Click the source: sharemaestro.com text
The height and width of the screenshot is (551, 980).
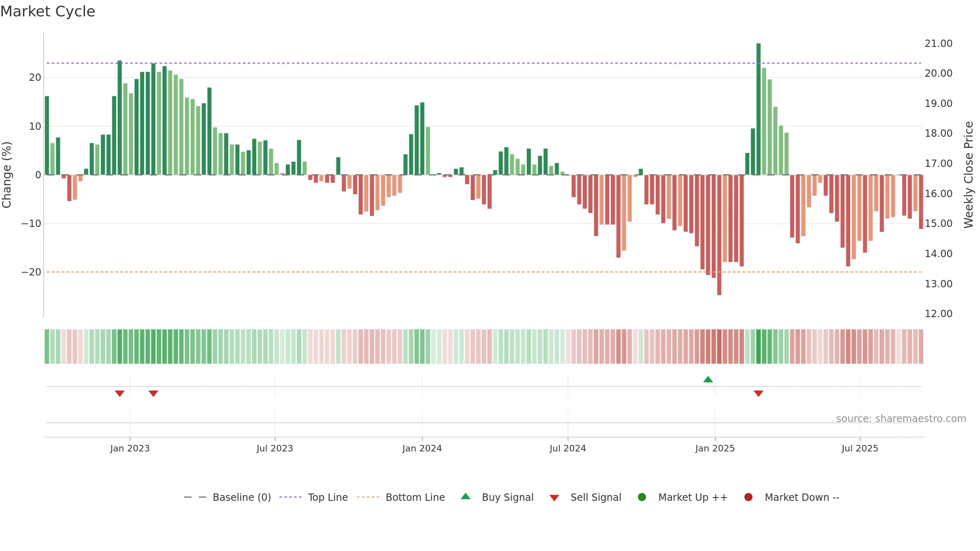(x=901, y=419)
